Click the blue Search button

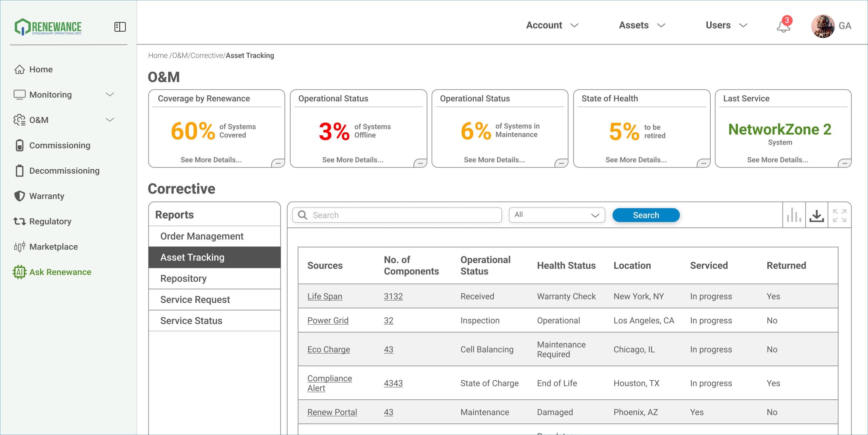pyautogui.click(x=646, y=215)
